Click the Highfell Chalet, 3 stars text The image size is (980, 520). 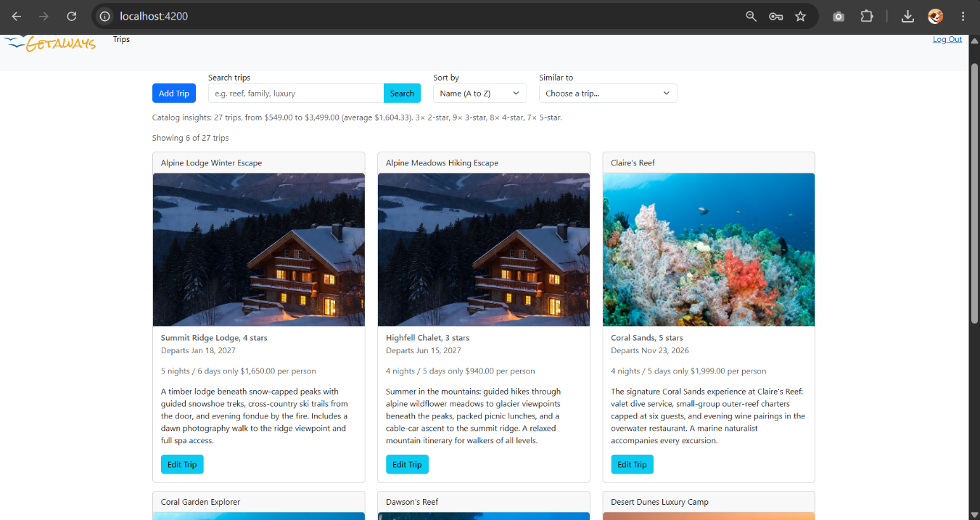(427, 338)
